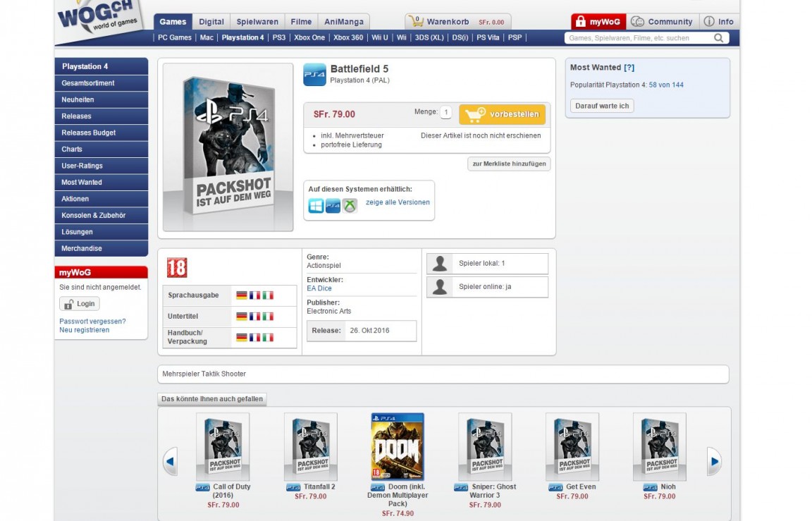The width and height of the screenshot is (812, 521).
Task: Select the PS4 platform icon
Action: (x=332, y=205)
